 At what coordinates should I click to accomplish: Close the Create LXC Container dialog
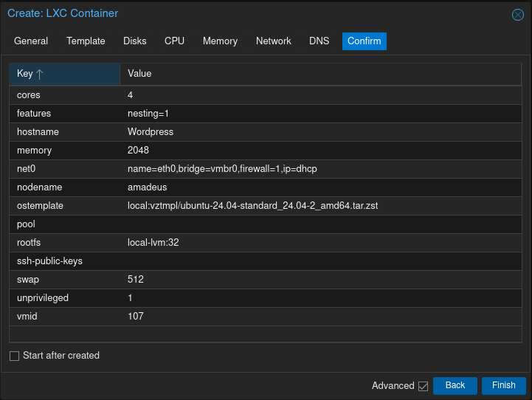(x=517, y=15)
